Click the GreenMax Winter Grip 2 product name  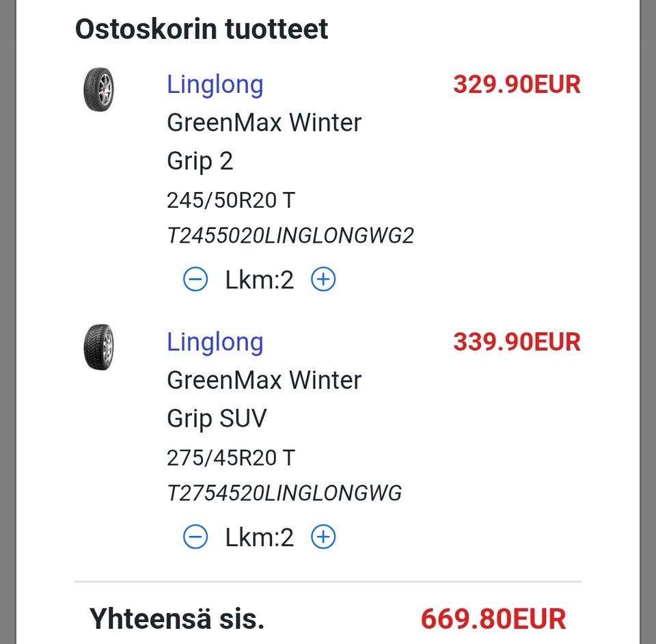(264, 142)
